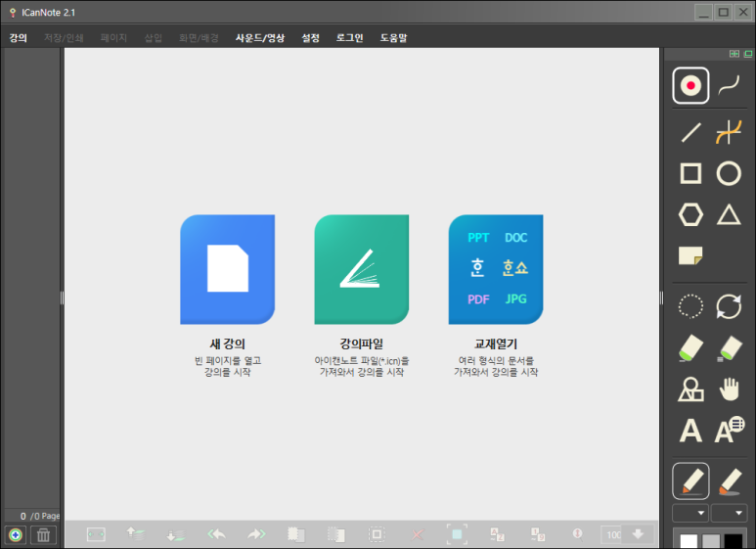Select the sticky note tool

point(690,255)
